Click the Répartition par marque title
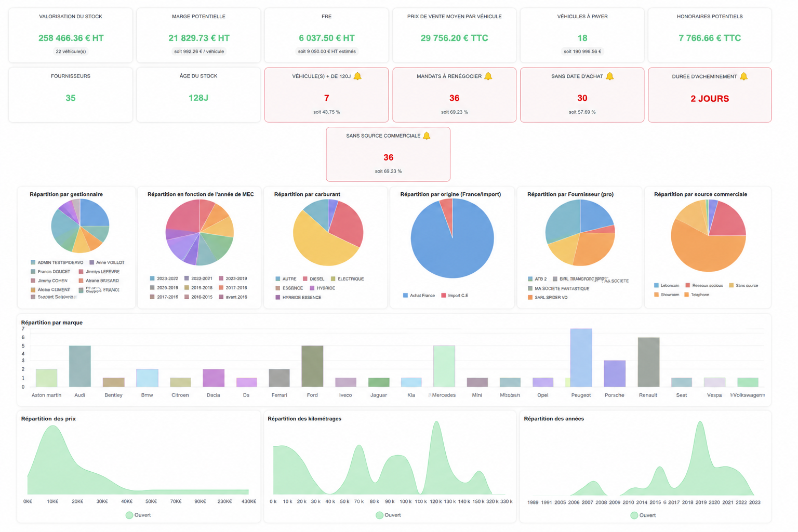 (x=52, y=323)
